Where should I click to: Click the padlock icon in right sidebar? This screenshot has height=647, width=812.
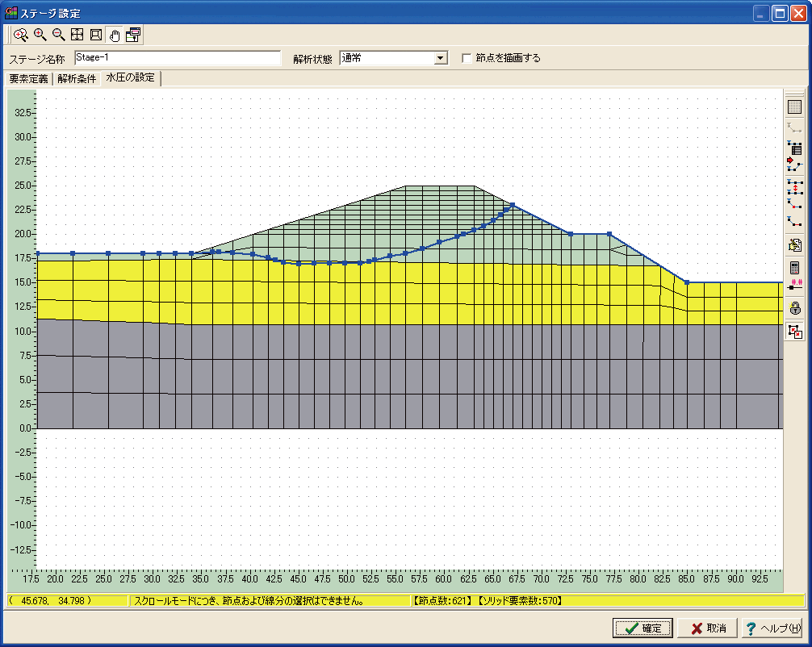click(x=794, y=308)
